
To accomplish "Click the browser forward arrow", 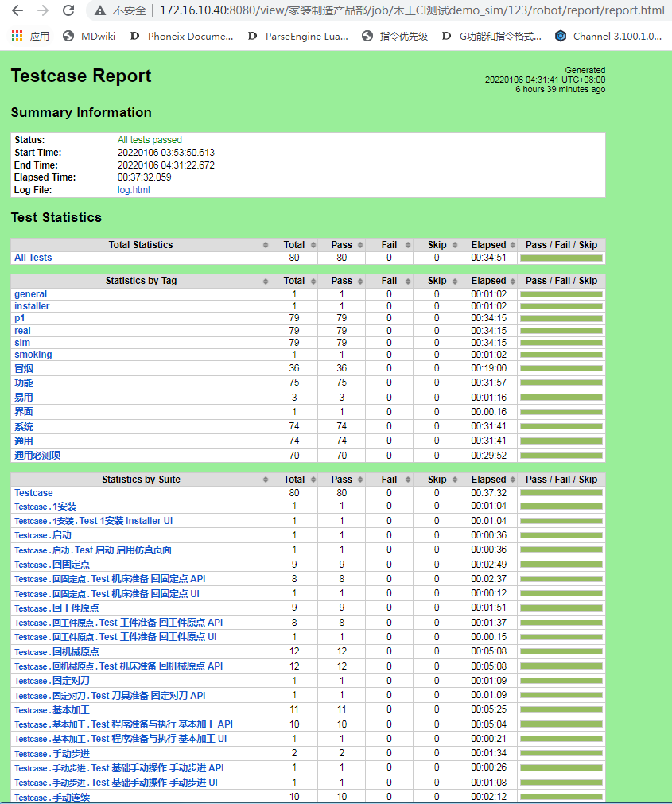I will 43,10.
